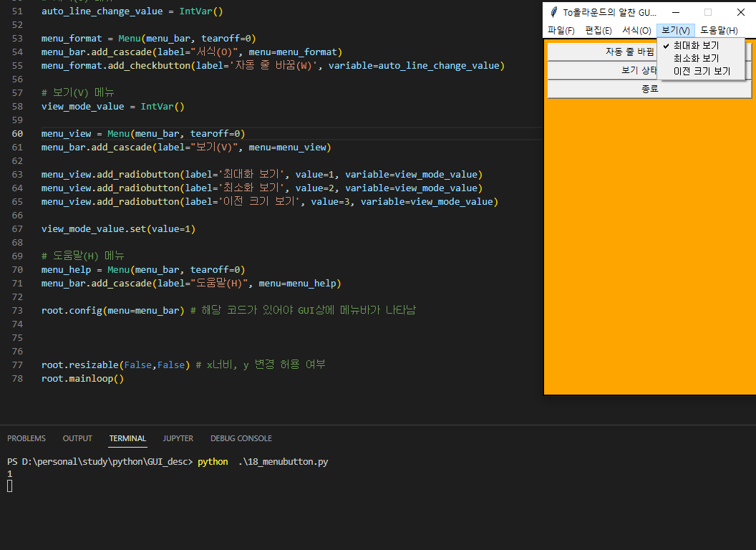Click line number 78 in the gutter
The image size is (756, 550).
coord(17,379)
